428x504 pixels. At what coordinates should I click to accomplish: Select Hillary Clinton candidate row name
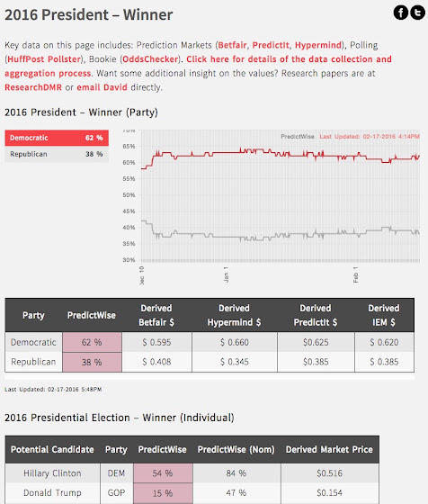52,473
